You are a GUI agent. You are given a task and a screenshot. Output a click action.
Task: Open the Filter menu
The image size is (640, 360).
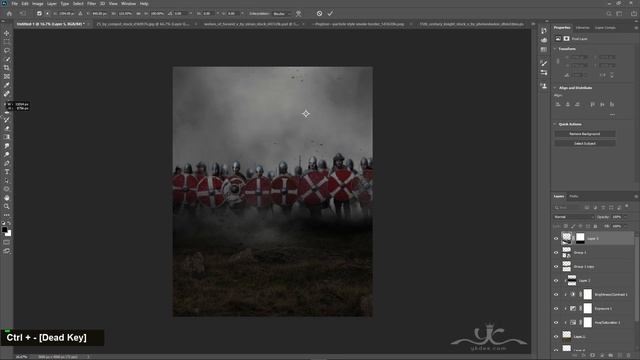[x=91, y=4]
